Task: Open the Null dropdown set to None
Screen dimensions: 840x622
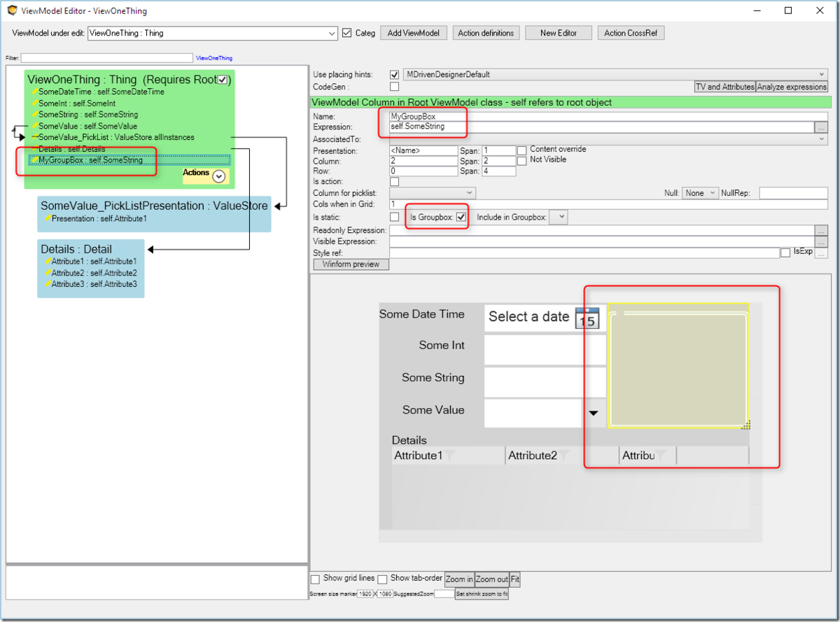Action: tap(700, 192)
